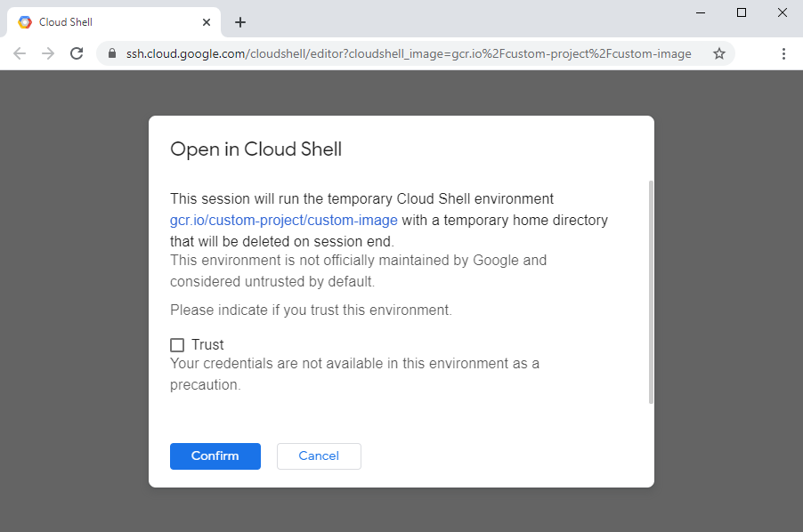
Task: Open a new browser tab
Action: click(x=240, y=22)
